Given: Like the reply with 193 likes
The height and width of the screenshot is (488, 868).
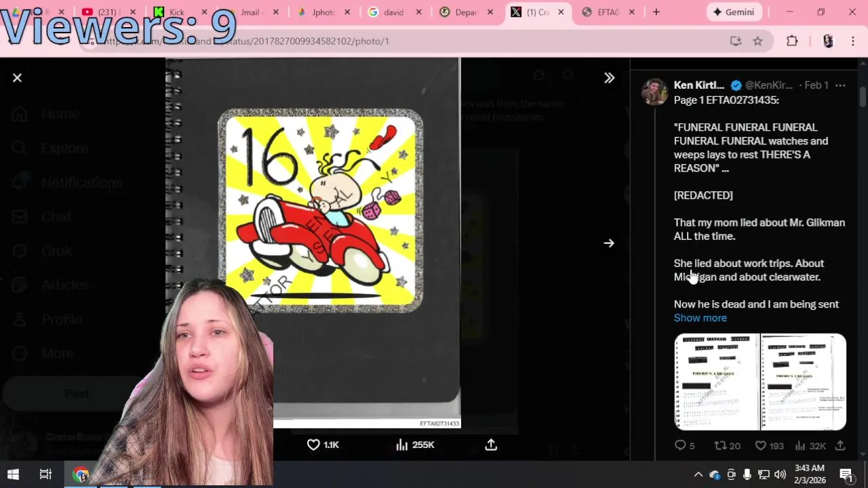Looking at the screenshot, I should [769, 445].
